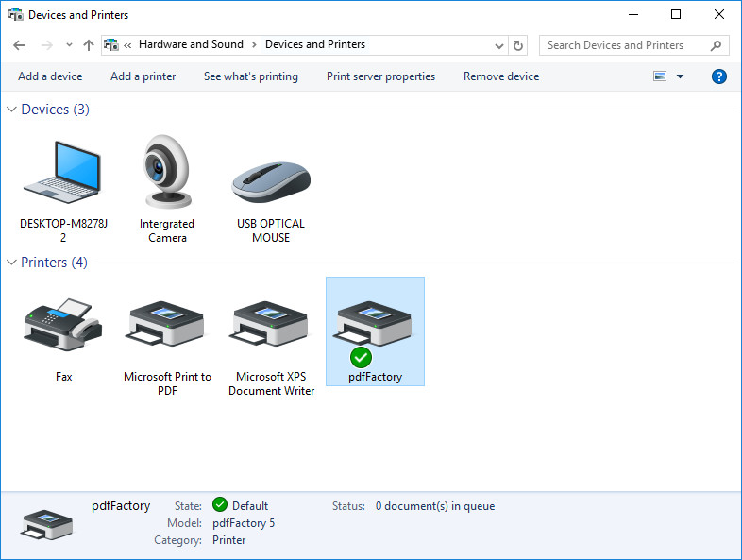Viewport: 742px width, 560px height.
Task: Click the Devices (3) group heading
Action: [56, 110]
